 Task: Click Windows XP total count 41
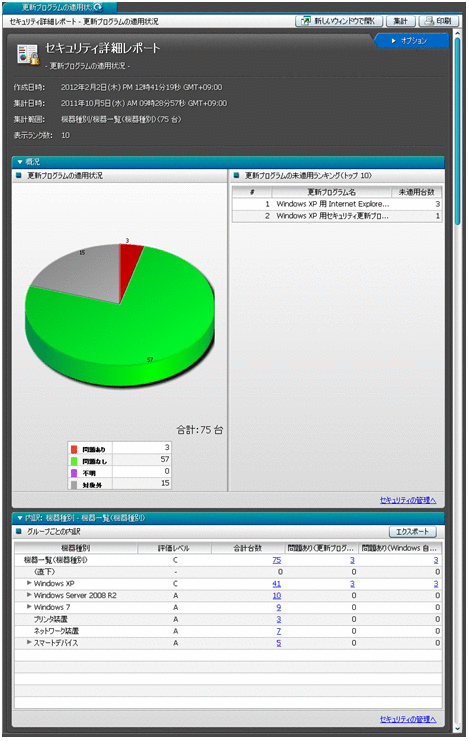[x=277, y=584]
